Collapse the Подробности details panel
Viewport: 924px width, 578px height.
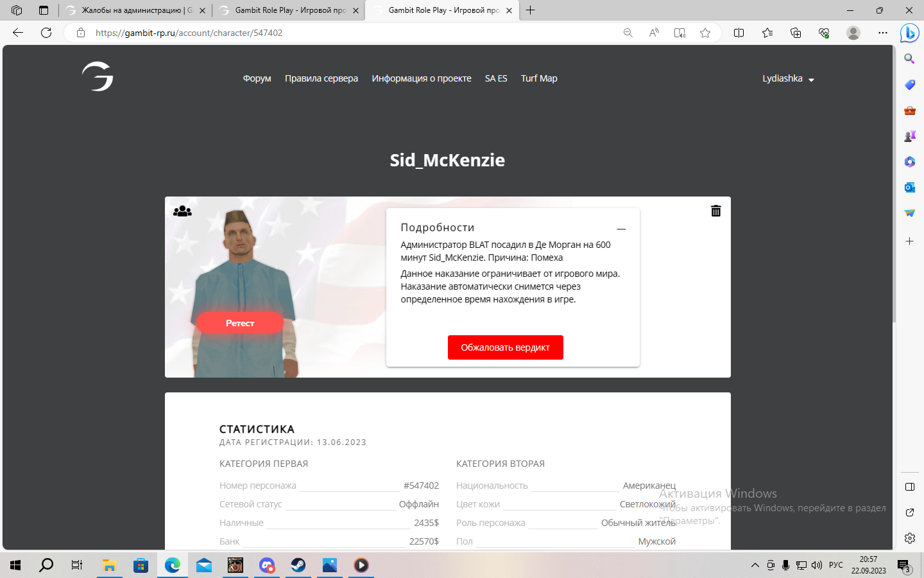pyautogui.click(x=620, y=229)
